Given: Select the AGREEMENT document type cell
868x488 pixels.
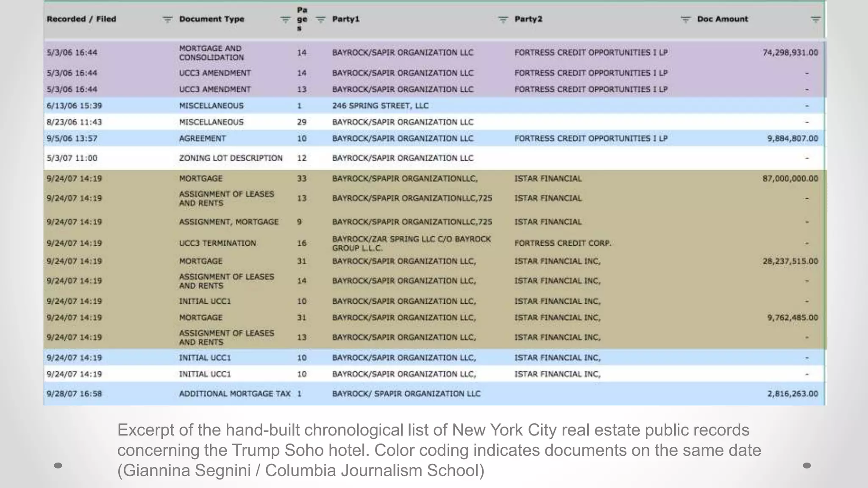Looking at the screenshot, I should point(203,139).
